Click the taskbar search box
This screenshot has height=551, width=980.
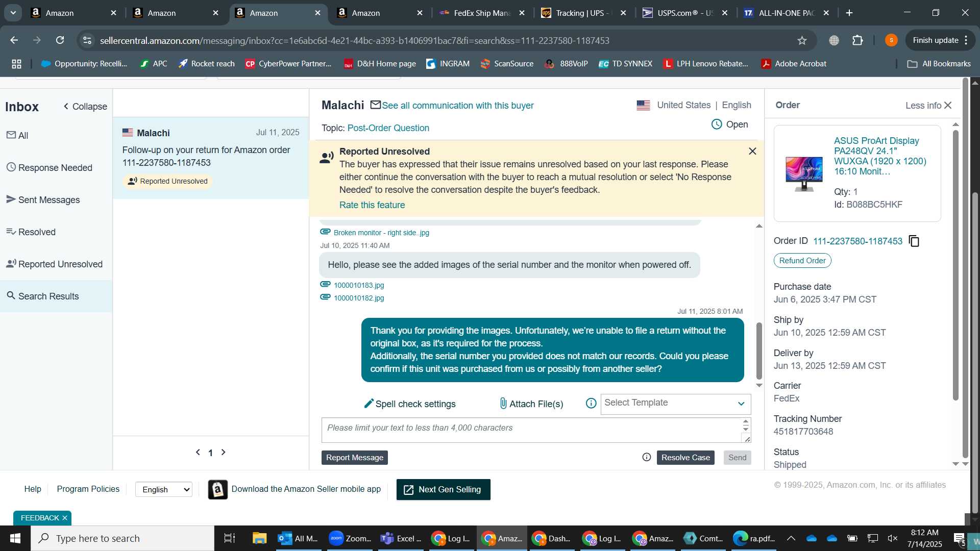[122, 538]
